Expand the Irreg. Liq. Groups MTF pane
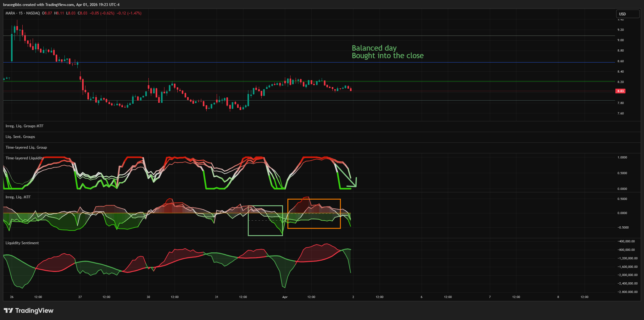644x320 pixels. [x=25, y=126]
